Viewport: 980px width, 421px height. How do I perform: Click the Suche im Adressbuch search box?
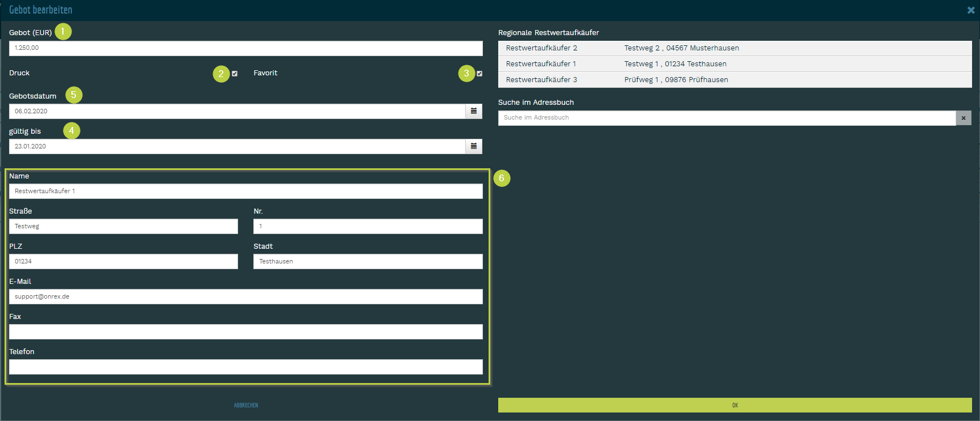tap(727, 118)
